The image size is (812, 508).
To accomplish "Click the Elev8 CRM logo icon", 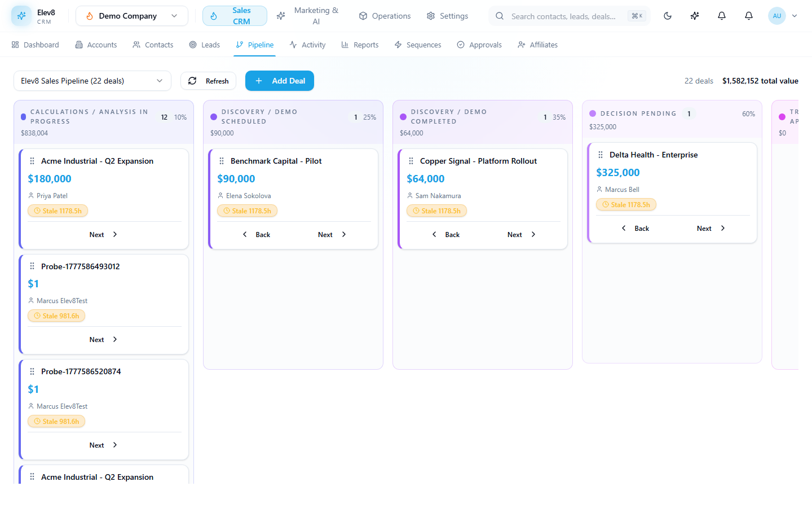I will (21, 16).
